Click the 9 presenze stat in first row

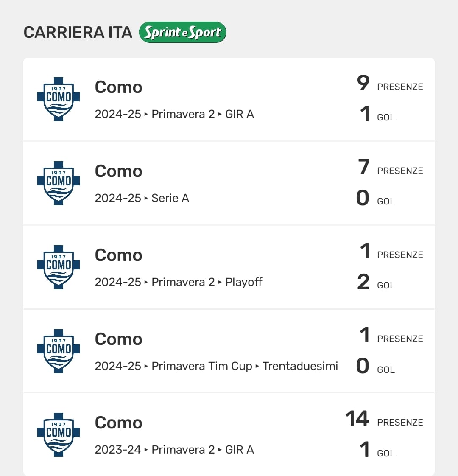363,83
